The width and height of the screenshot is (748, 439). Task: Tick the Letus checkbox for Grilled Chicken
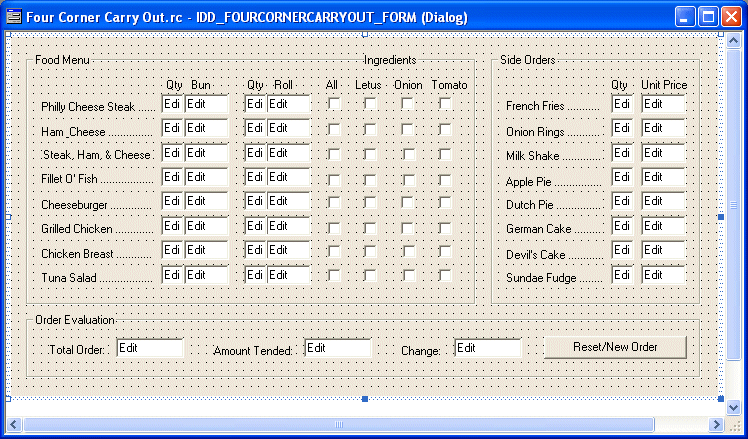(x=371, y=228)
